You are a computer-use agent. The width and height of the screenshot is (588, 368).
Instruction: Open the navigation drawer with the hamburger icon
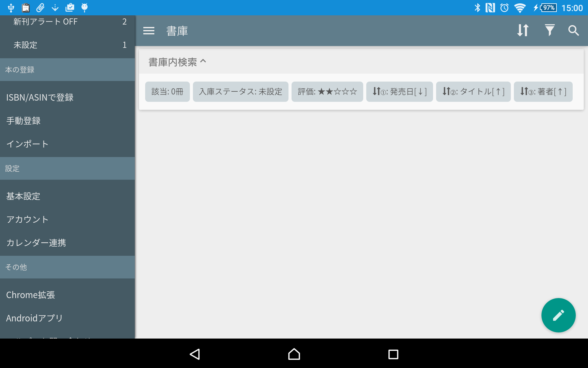149,30
